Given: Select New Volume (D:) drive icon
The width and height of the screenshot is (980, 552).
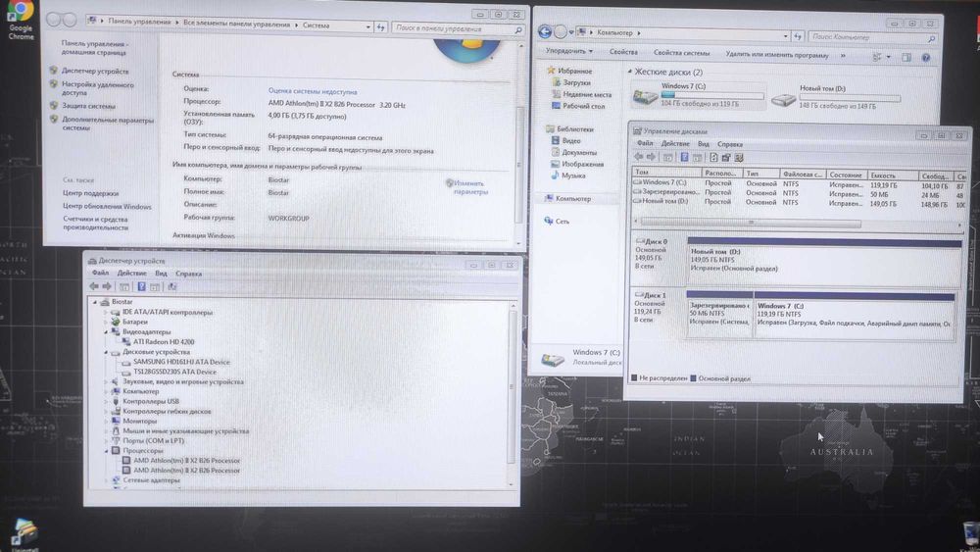Looking at the screenshot, I should tap(783, 99).
